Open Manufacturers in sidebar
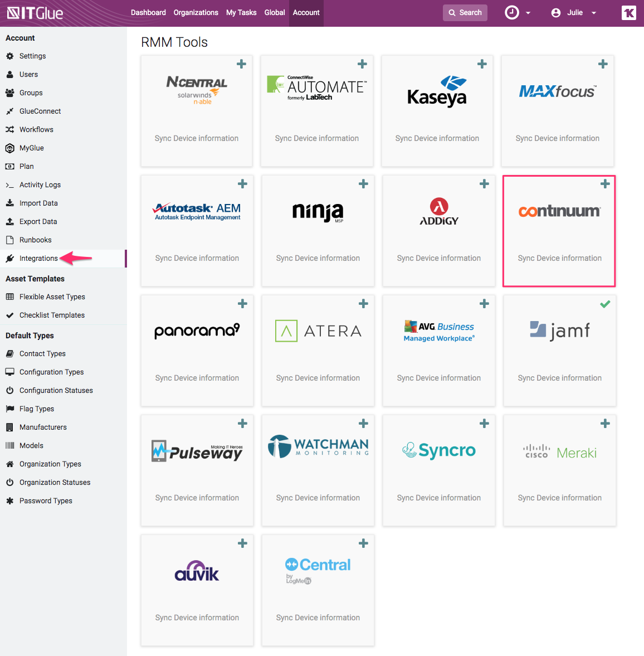This screenshot has width=644, height=656. (63, 427)
